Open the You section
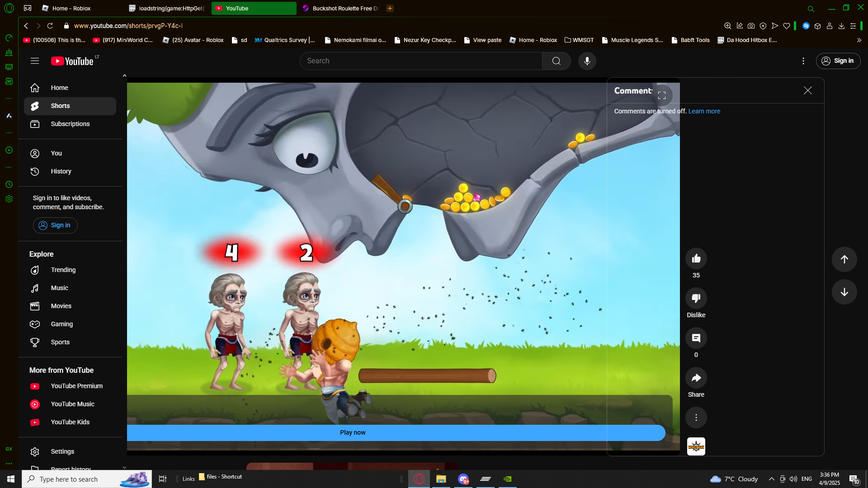The height and width of the screenshot is (488, 868). [70, 153]
